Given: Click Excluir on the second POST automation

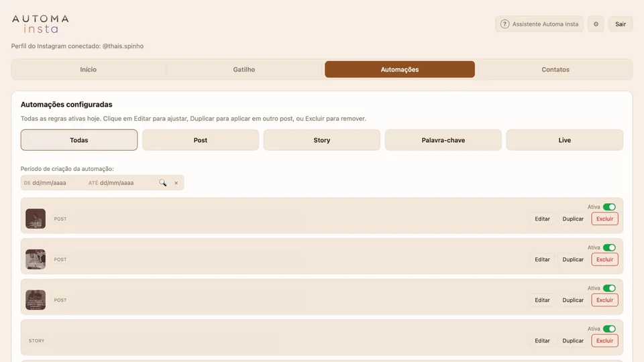Looking at the screenshot, I should [604, 259].
